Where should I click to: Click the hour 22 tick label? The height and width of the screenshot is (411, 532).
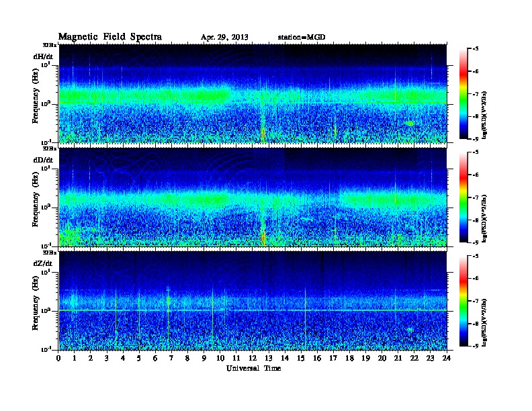[x=414, y=359]
